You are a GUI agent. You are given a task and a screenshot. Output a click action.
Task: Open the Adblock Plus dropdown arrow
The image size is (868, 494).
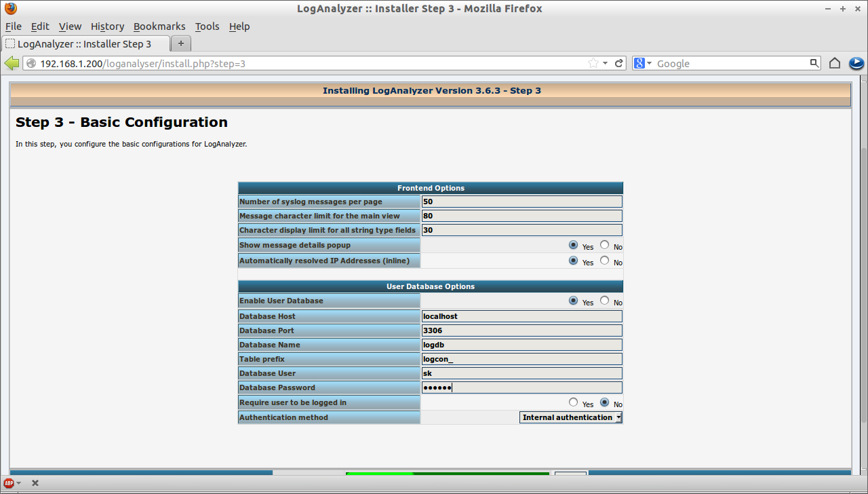19,483
